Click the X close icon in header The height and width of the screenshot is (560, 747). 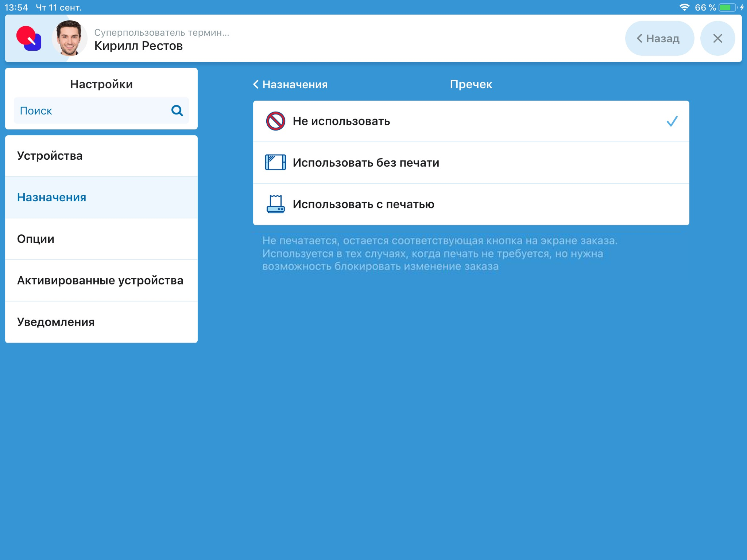pos(717,38)
